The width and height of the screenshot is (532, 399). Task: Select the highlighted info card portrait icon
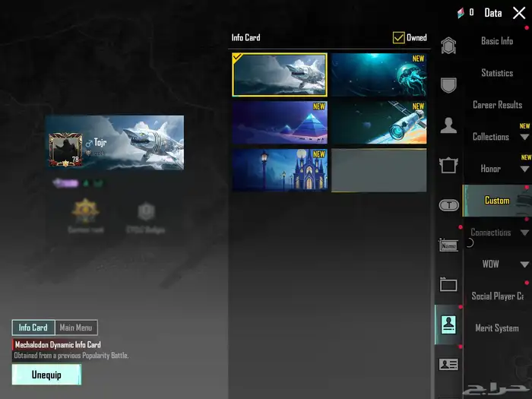point(448,325)
